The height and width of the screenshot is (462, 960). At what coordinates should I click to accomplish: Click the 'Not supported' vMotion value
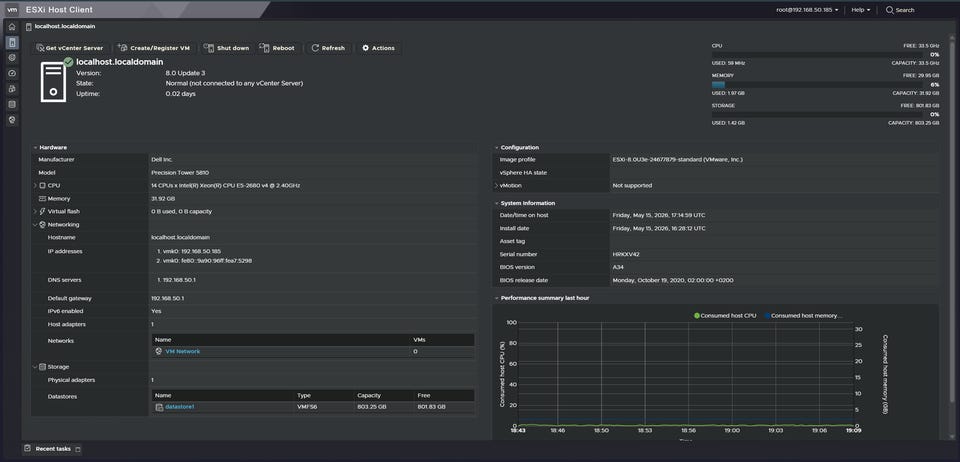point(632,185)
